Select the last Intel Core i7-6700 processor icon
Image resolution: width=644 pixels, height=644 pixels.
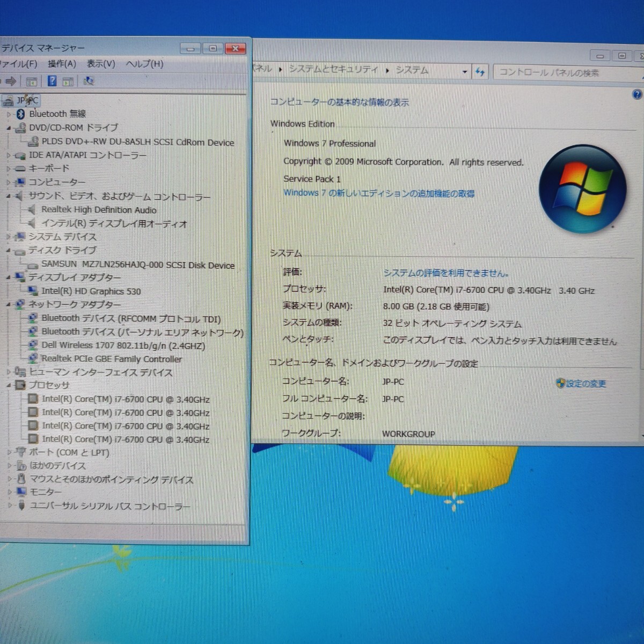tap(33, 439)
